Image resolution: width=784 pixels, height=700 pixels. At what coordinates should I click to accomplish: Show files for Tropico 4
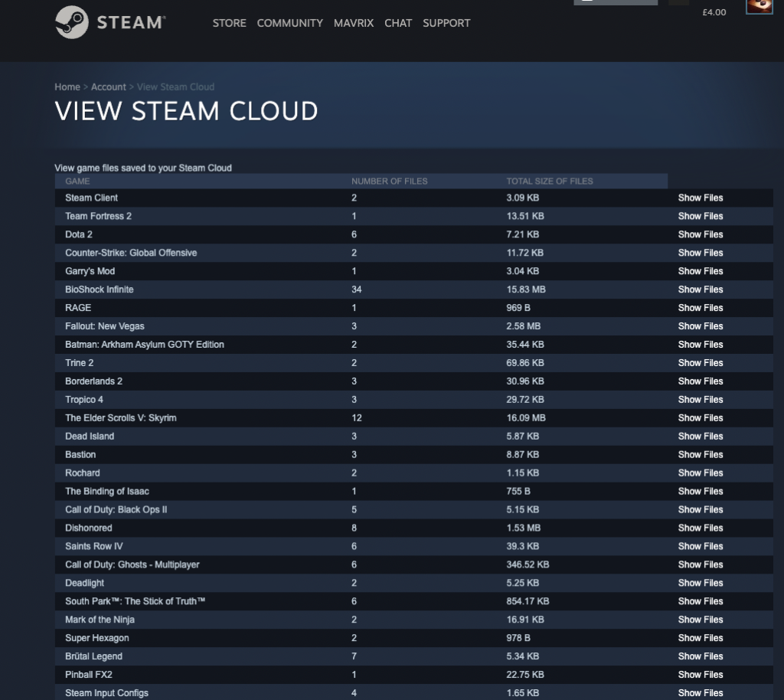pos(701,400)
